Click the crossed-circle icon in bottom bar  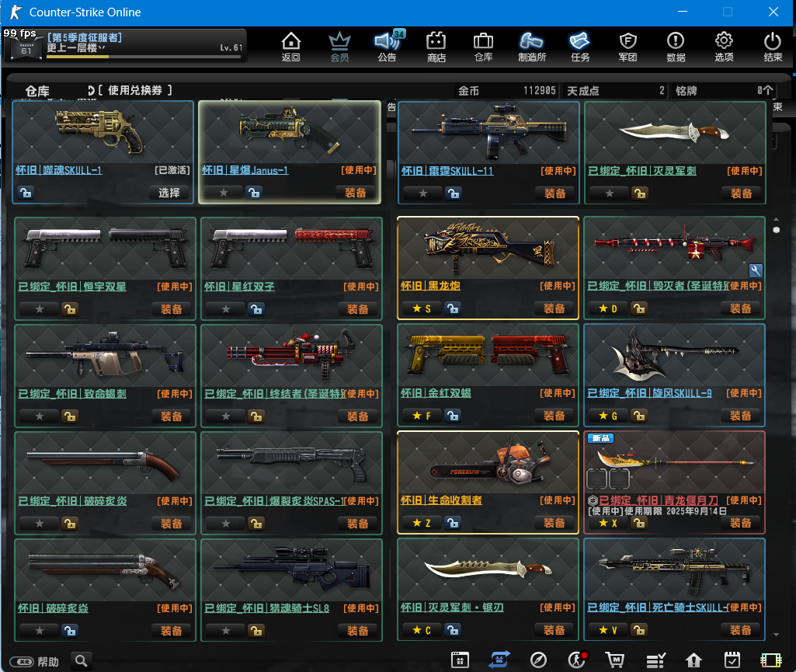click(x=538, y=660)
